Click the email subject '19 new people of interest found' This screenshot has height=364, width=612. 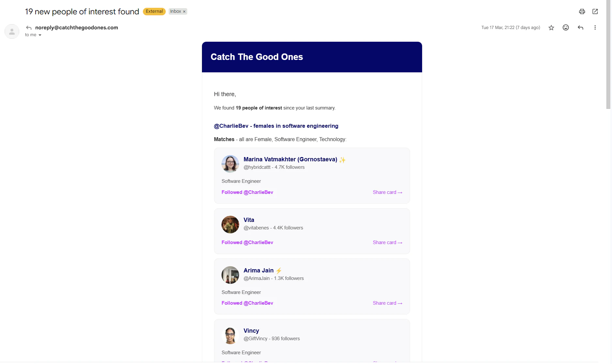pos(82,12)
